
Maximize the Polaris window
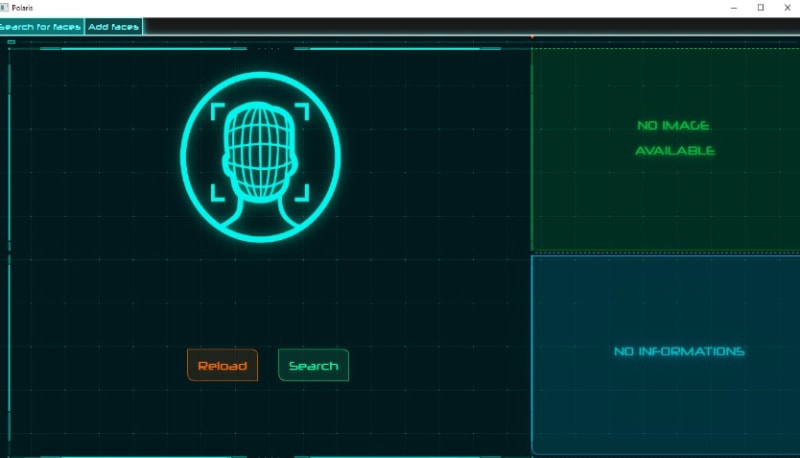(760, 8)
